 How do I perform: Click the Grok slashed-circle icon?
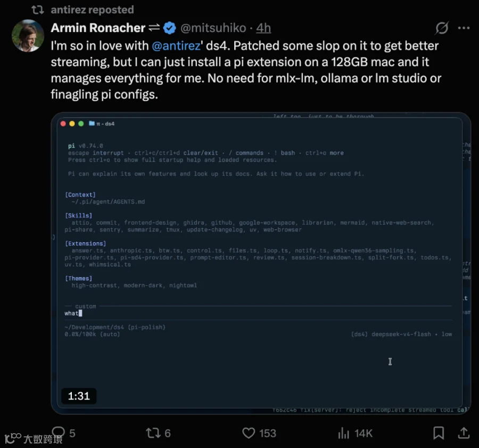coord(442,28)
